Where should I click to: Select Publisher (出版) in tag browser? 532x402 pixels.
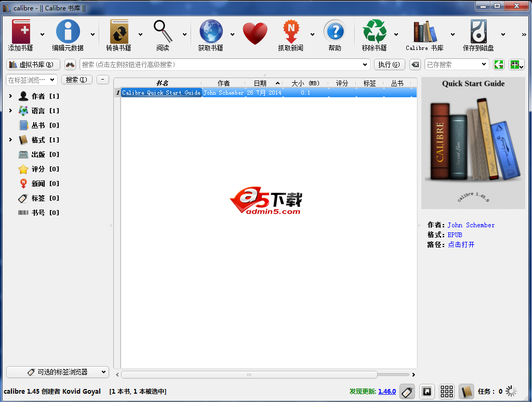click(x=38, y=154)
